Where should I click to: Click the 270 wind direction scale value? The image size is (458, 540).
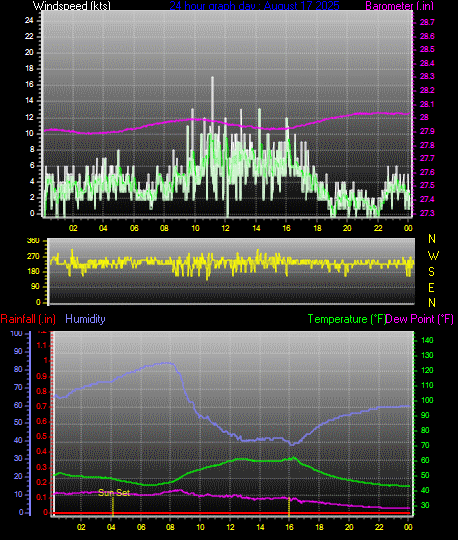click(34, 257)
